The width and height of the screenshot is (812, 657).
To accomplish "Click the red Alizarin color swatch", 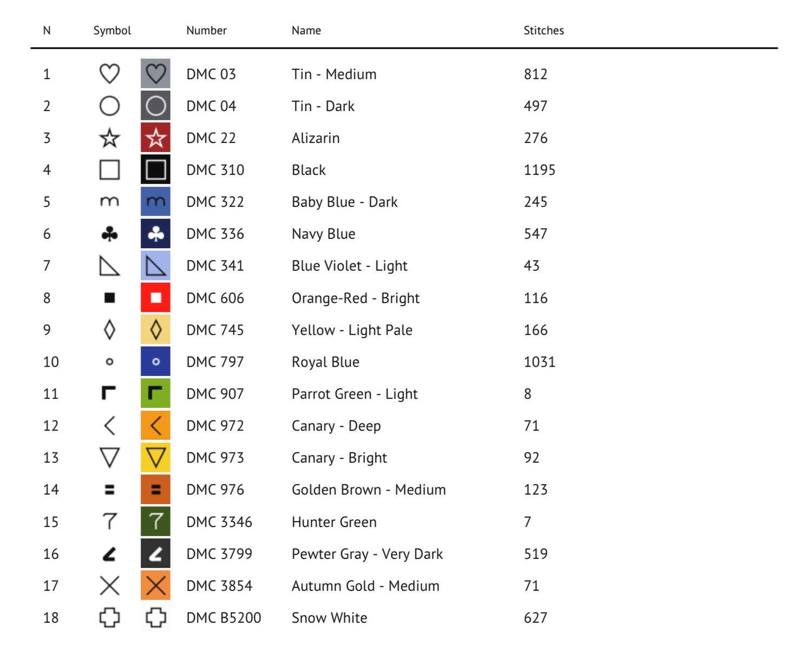I will 155,138.
